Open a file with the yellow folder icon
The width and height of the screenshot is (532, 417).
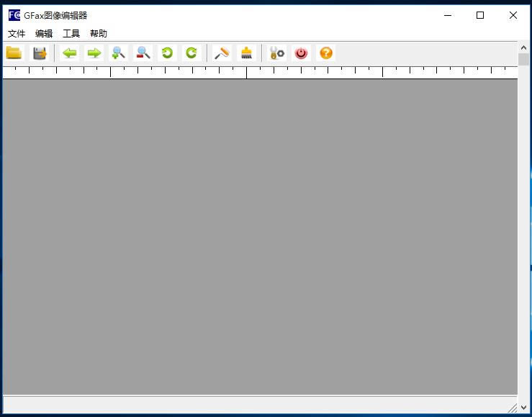point(14,53)
